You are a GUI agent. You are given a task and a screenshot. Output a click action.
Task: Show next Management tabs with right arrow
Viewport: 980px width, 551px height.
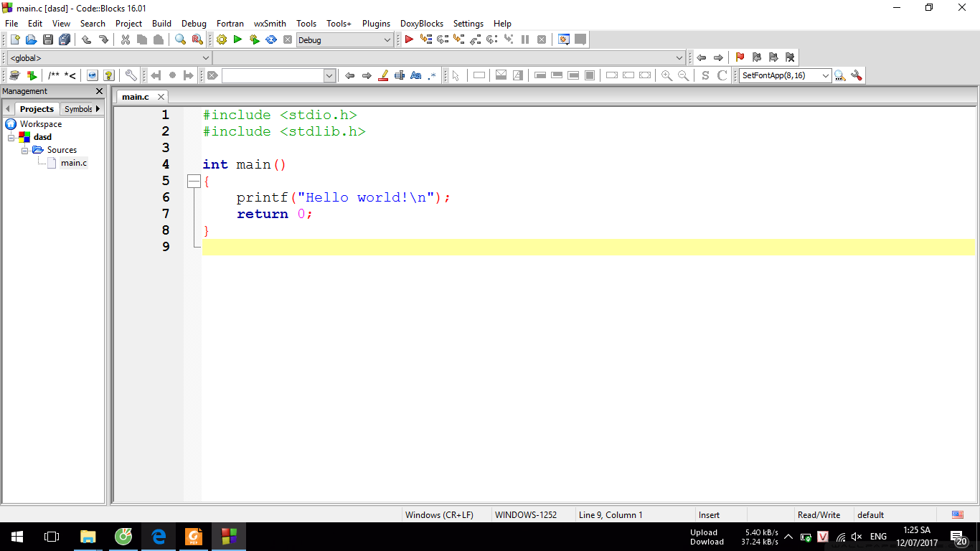point(98,108)
